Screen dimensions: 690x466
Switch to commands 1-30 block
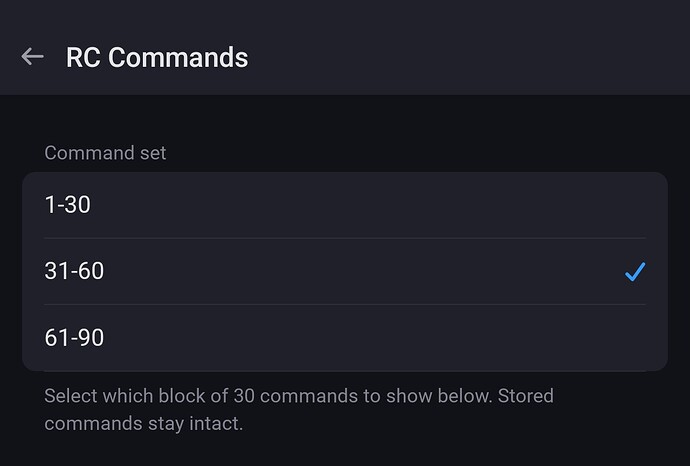[344, 205]
